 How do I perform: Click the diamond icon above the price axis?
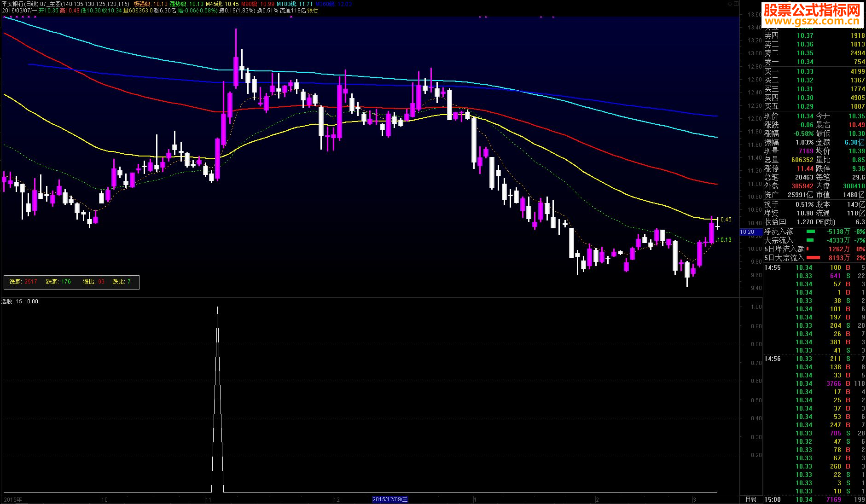(730, 4)
